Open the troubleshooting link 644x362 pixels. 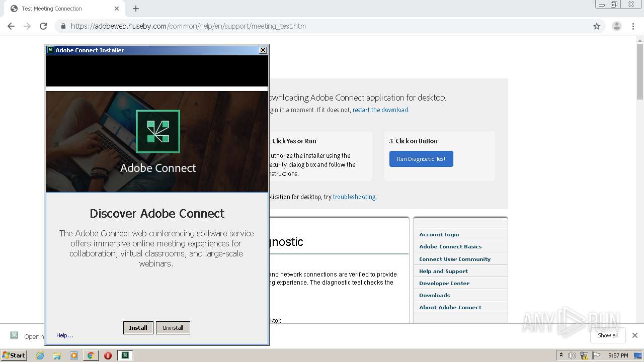[x=354, y=197]
